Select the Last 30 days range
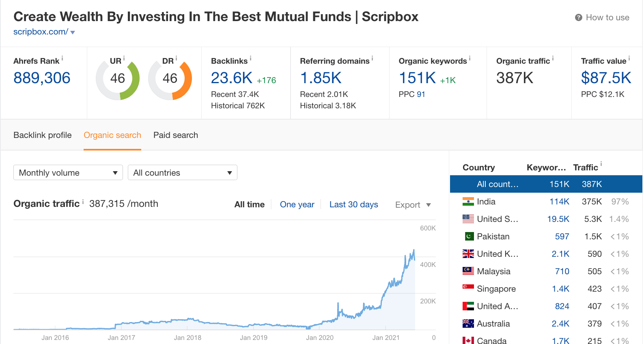The image size is (644, 344). [x=353, y=204]
